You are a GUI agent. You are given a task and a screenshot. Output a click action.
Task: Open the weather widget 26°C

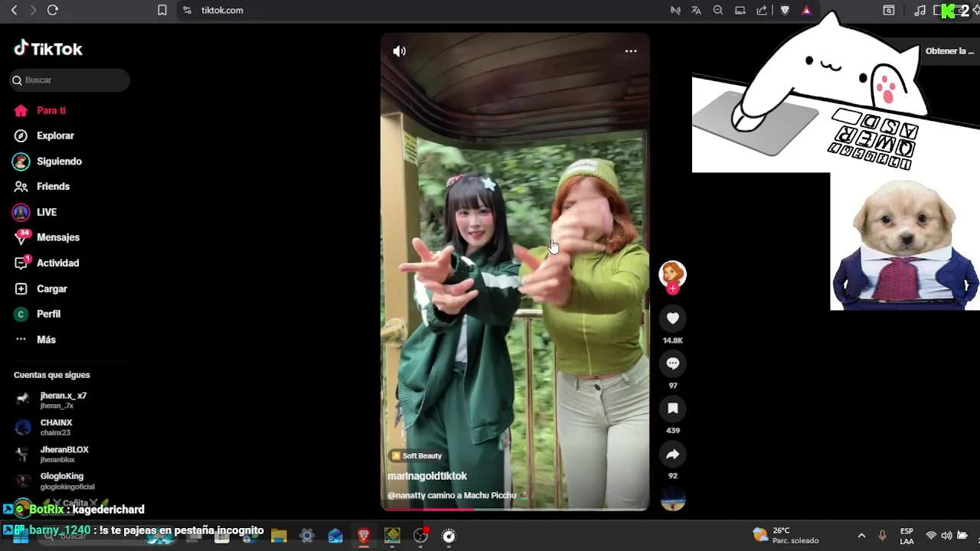point(786,536)
